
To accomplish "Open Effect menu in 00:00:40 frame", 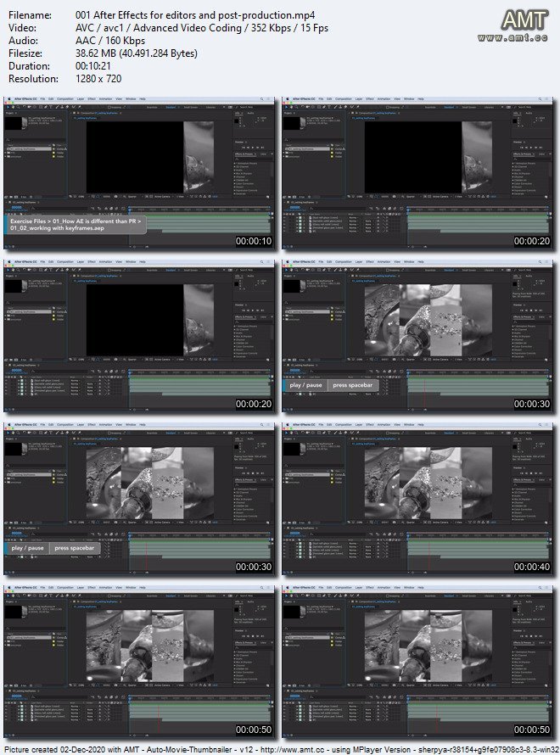I will pos(370,425).
